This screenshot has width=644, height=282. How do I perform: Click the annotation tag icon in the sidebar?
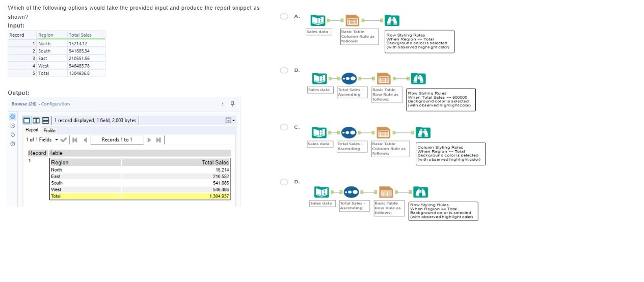click(12, 135)
